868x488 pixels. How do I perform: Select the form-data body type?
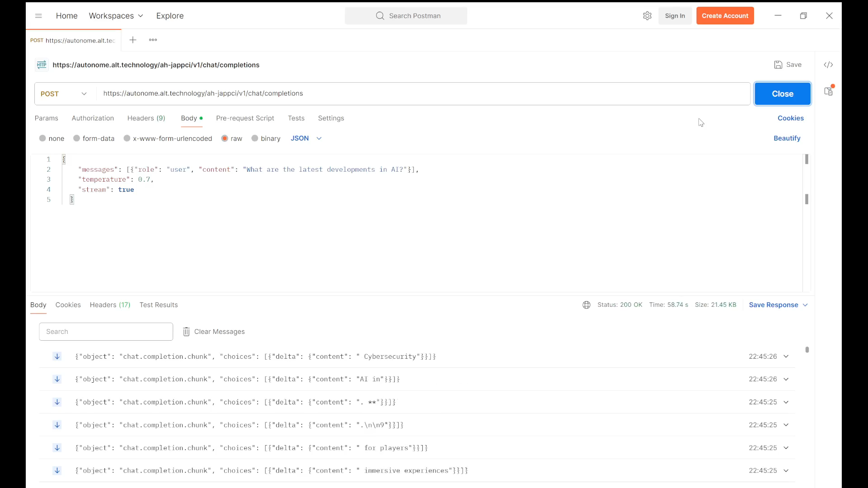click(x=77, y=138)
